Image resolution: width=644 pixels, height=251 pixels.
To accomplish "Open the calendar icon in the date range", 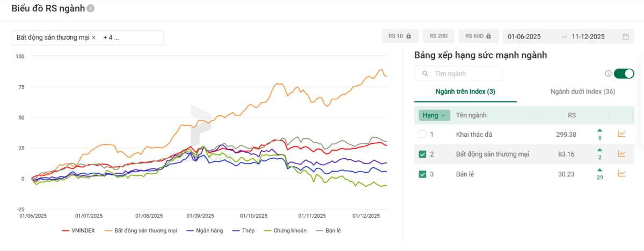I will pyautogui.click(x=625, y=36).
